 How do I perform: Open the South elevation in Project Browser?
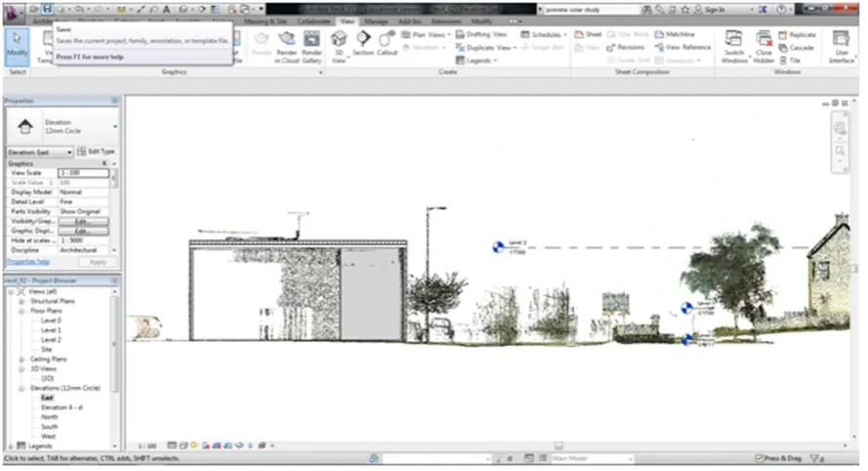[49, 427]
